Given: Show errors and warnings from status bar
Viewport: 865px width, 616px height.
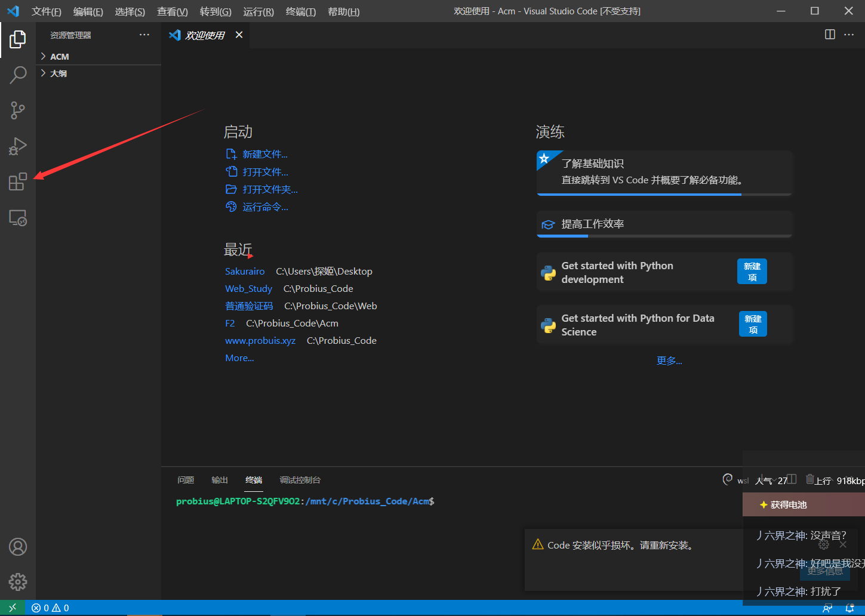Looking at the screenshot, I should (51, 608).
